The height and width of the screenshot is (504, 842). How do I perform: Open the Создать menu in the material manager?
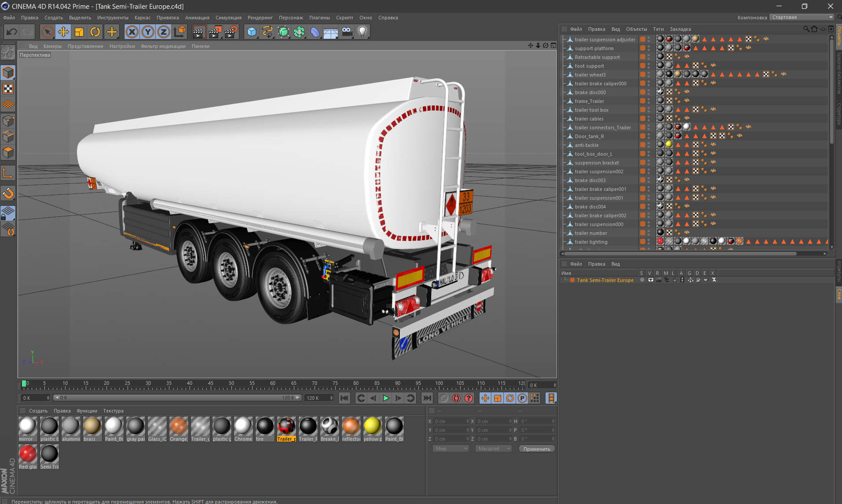[38, 411]
